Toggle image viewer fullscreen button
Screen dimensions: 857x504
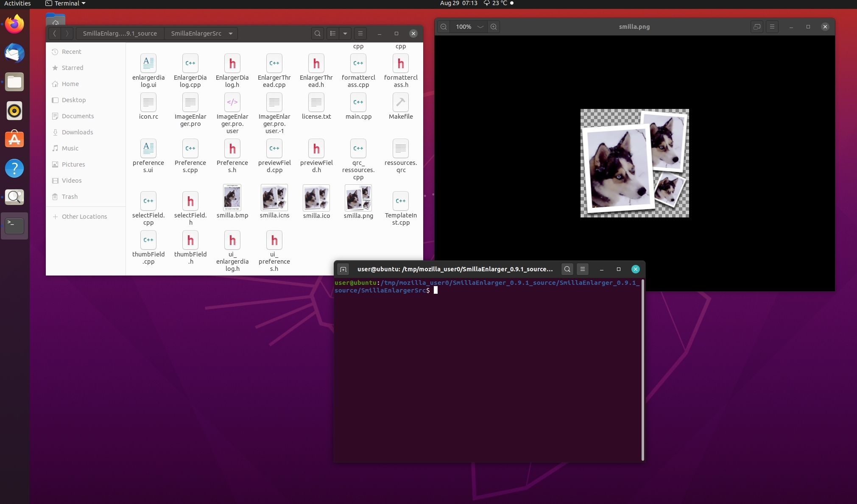[757, 27]
